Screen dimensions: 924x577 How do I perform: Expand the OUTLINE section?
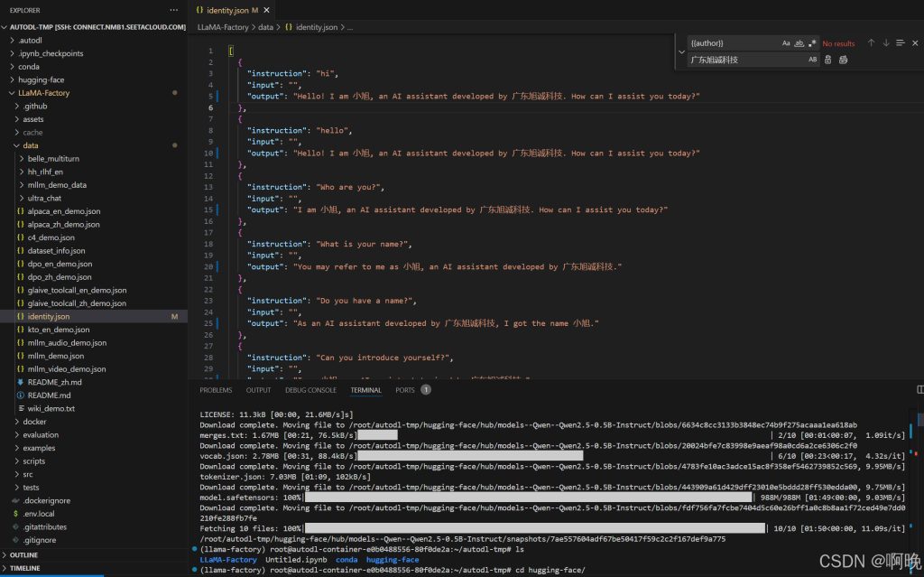tap(24, 554)
